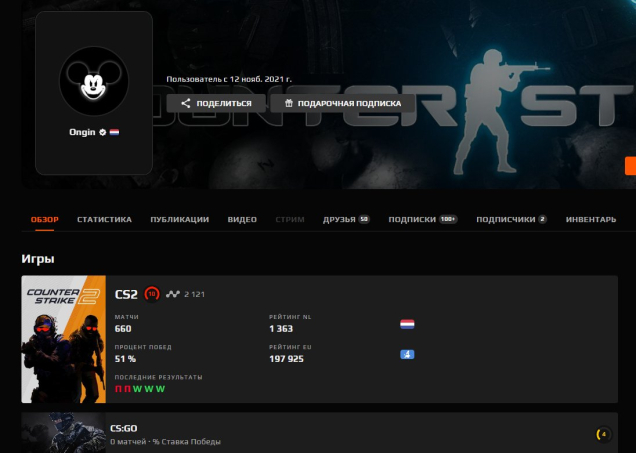The width and height of the screenshot is (636, 453).
Task: Click the Netherlands flag beside Ongin nickname
Action: coord(114,132)
